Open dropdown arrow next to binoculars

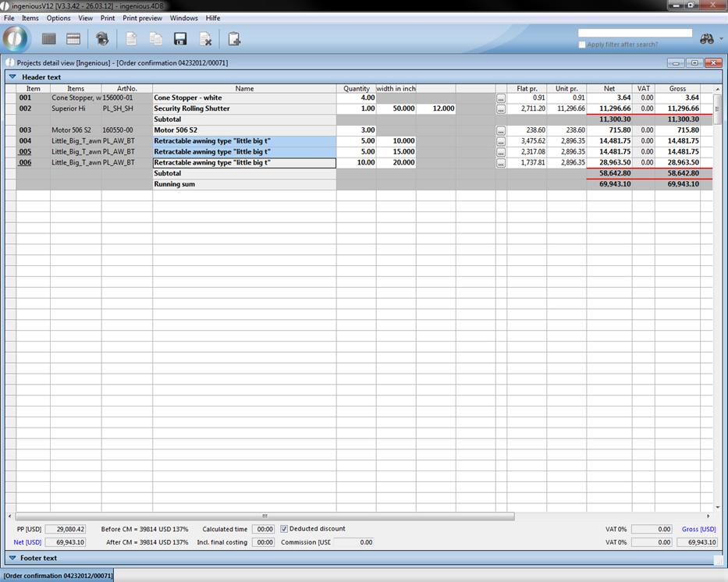coord(720,39)
